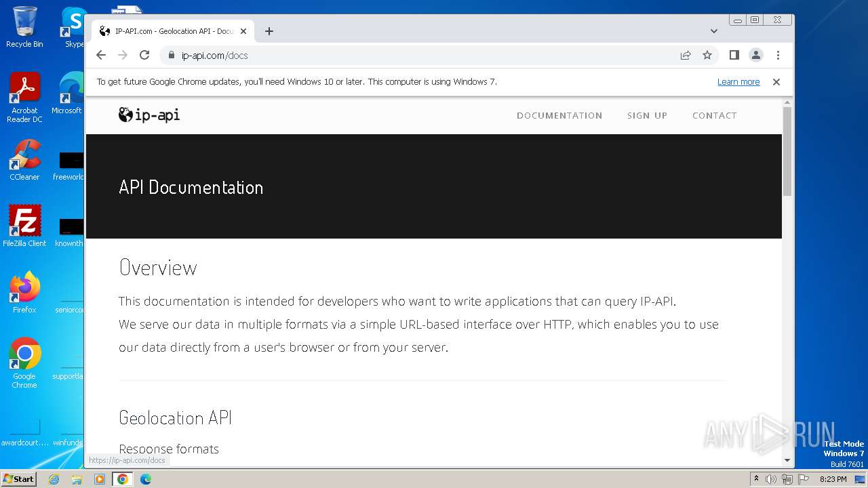Screen dimensions: 868x488
Task: Click the Response formats subheading
Action: pyautogui.click(x=169, y=449)
